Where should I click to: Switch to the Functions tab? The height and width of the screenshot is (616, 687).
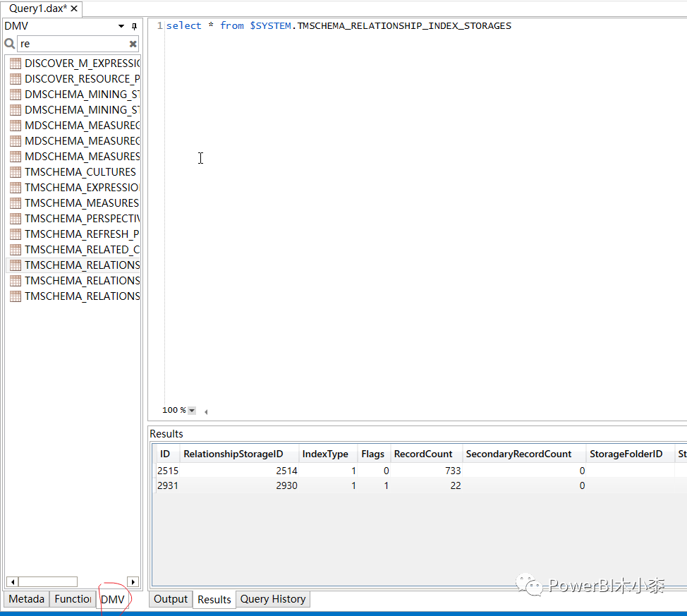pos(73,599)
